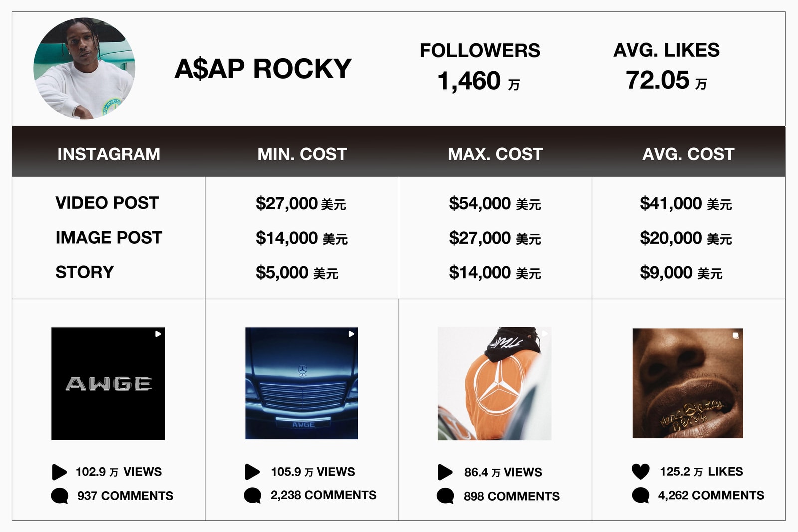Click the A$AP ROCKY name heading
798x532 pixels.
(263, 69)
